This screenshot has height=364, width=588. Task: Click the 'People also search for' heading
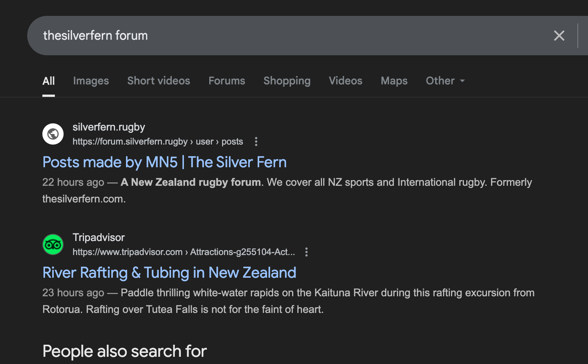point(124,352)
